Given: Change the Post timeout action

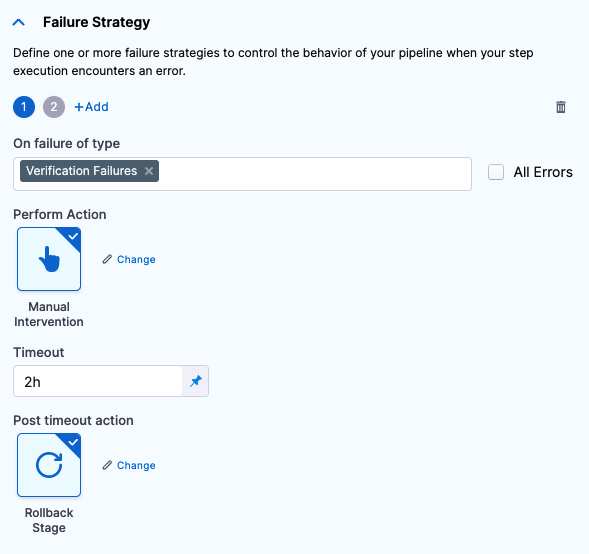Looking at the screenshot, I should (136, 466).
